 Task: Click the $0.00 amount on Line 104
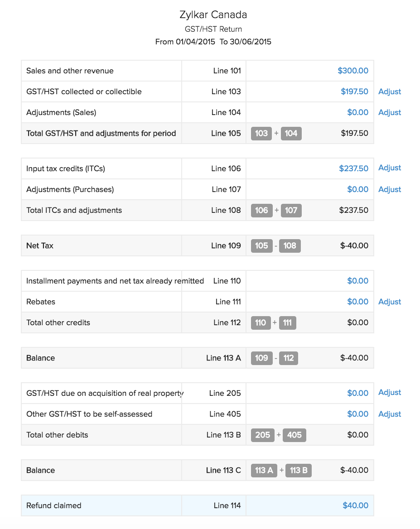[x=357, y=112]
